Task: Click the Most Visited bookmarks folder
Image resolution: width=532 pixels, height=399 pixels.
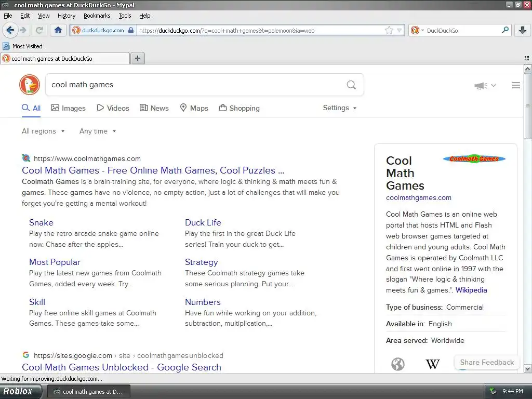Action: (22, 46)
